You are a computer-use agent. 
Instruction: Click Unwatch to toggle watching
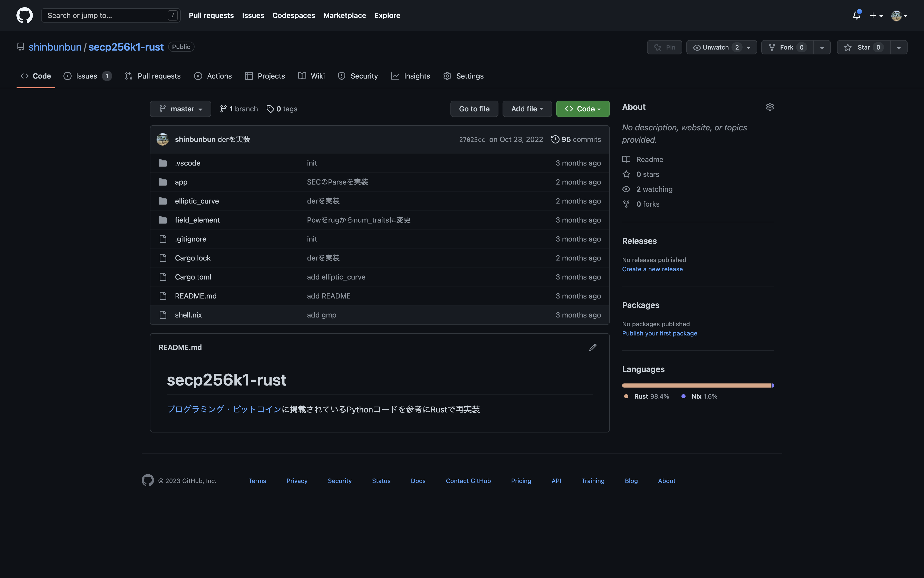711,47
